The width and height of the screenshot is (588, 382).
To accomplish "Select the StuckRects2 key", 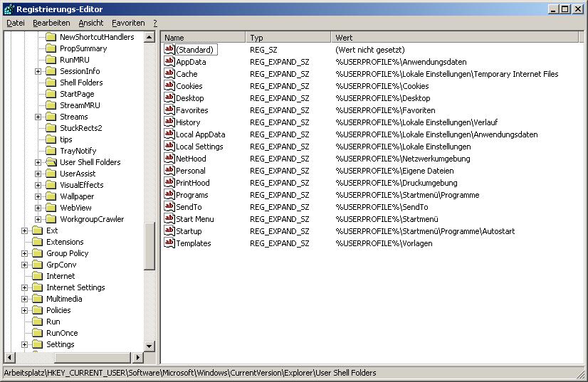I will coord(81,128).
